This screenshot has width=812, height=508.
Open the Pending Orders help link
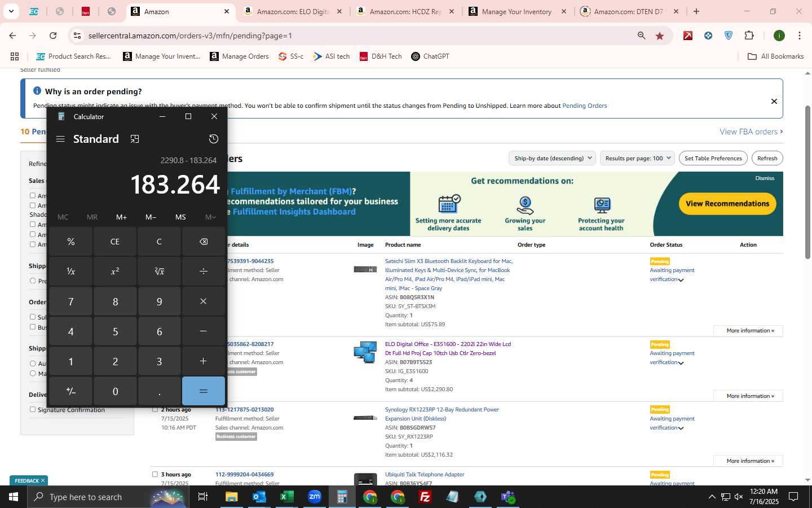[585, 106]
